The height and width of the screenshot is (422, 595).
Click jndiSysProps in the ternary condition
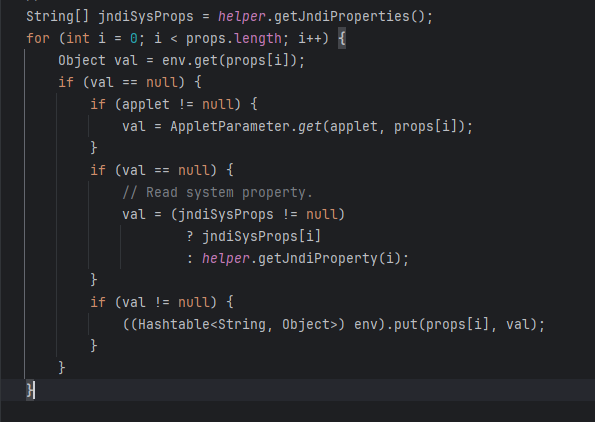tap(225, 215)
